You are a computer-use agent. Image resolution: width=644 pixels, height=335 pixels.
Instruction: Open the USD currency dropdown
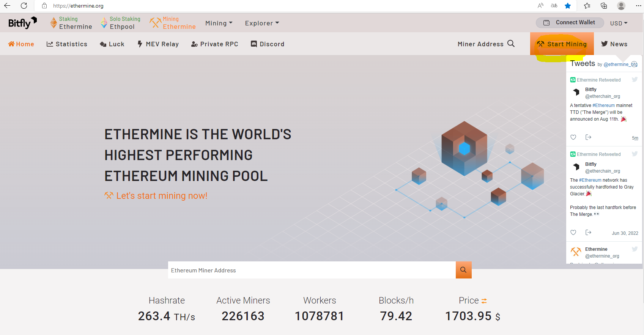tap(619, 23)
